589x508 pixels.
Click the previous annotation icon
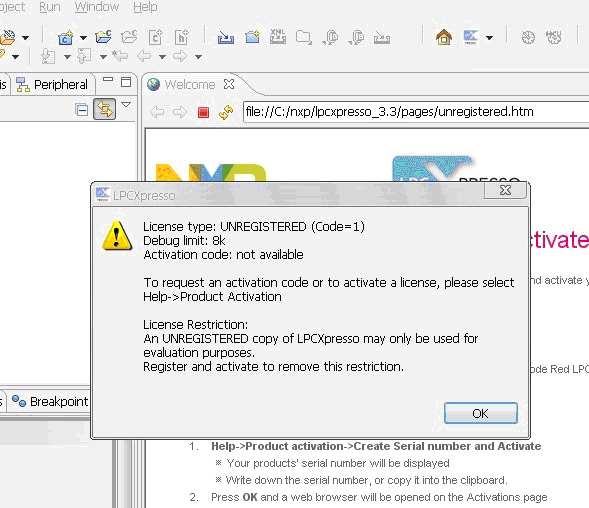tap(84, 56)
